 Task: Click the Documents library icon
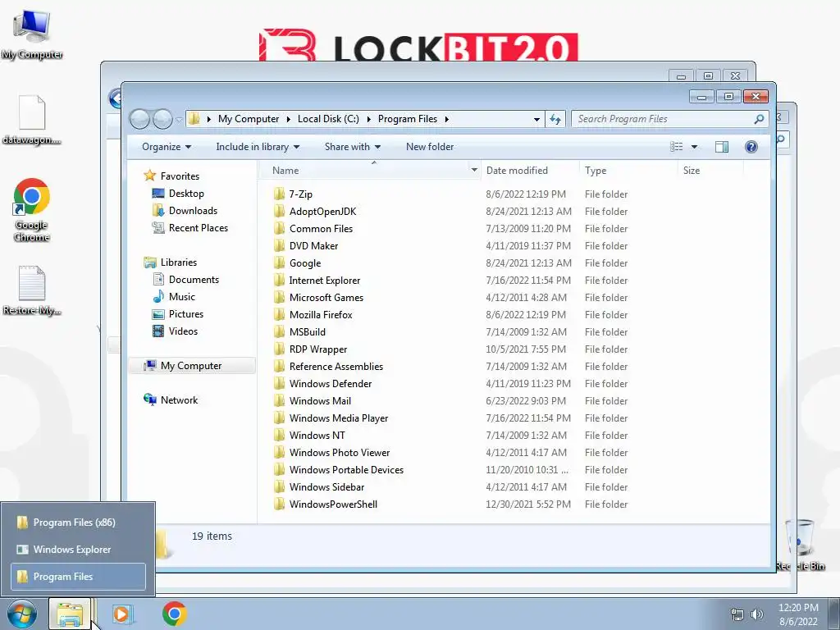[158, 280]
